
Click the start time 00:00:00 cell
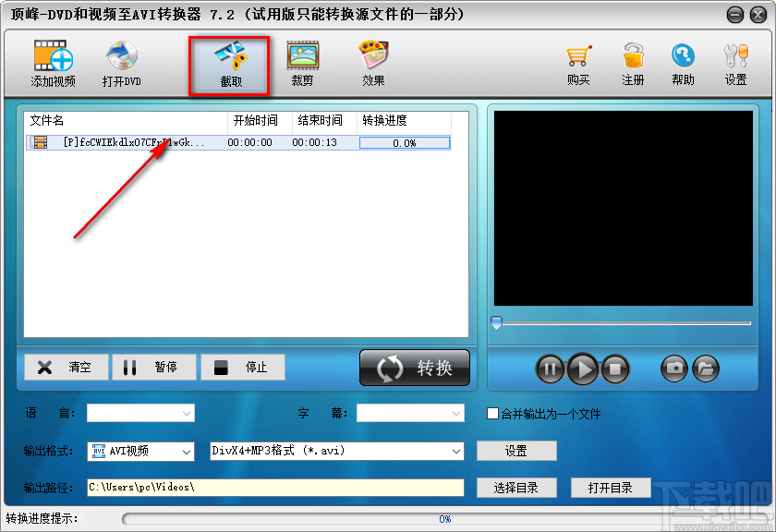coord(250,142)
